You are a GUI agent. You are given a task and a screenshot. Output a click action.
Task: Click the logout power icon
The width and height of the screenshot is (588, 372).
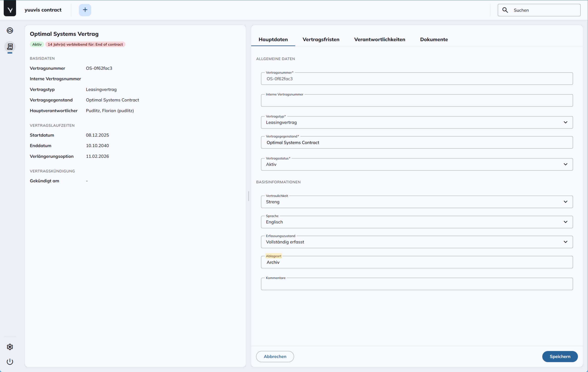pyautogui.click(x=10, y=361)
